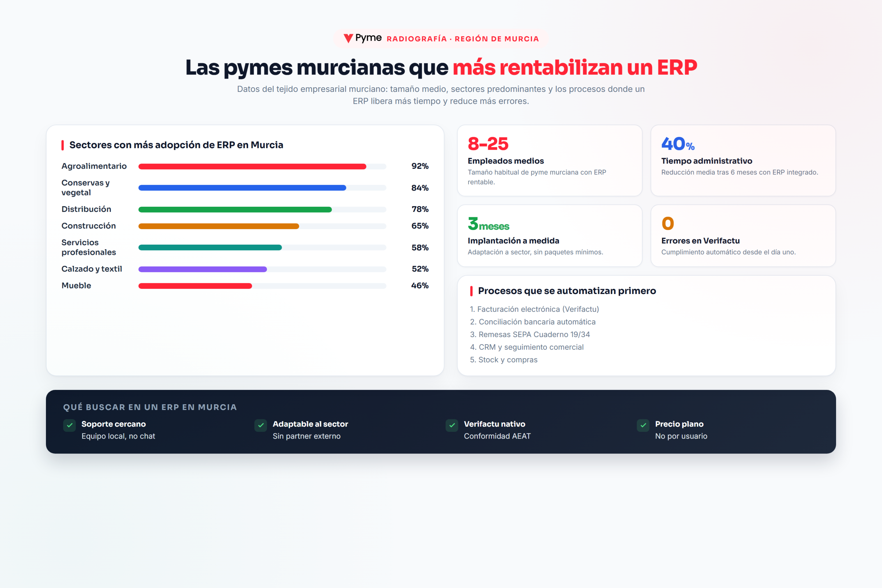Screen dimensions: 882x588
Task: Click list item Conciliación bancaria automática
Action: click(x=533, y=322)
